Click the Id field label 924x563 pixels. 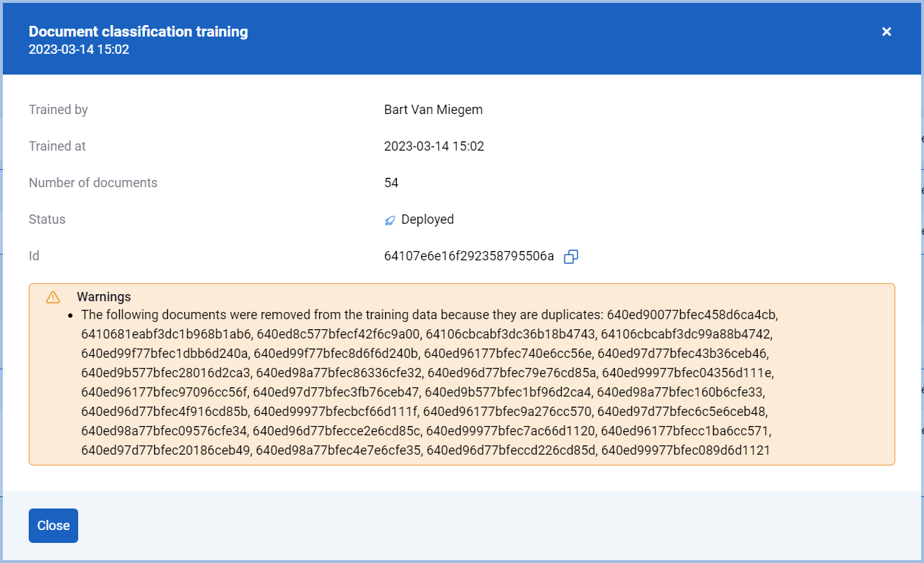pyautogui.click(x=34, y=256)
